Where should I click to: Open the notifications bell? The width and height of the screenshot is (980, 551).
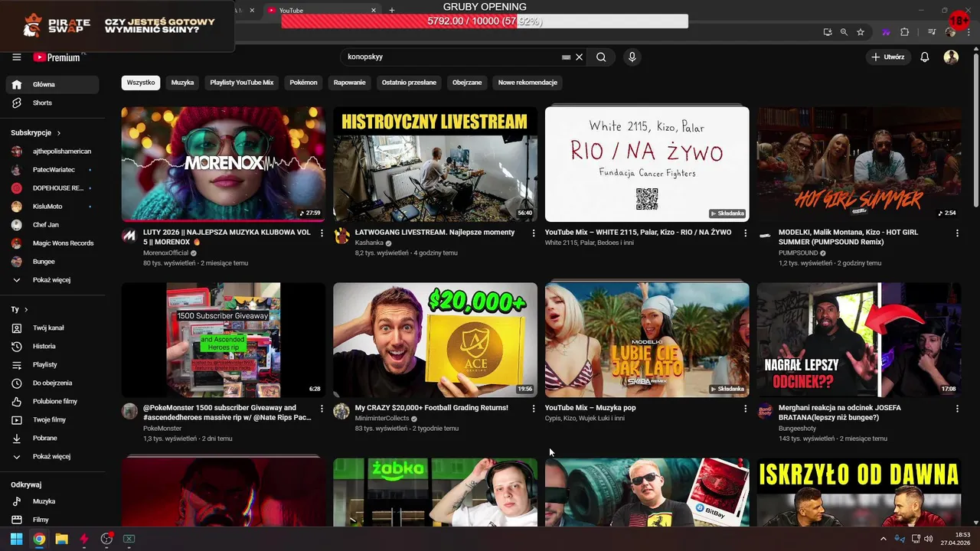point(925,57)
